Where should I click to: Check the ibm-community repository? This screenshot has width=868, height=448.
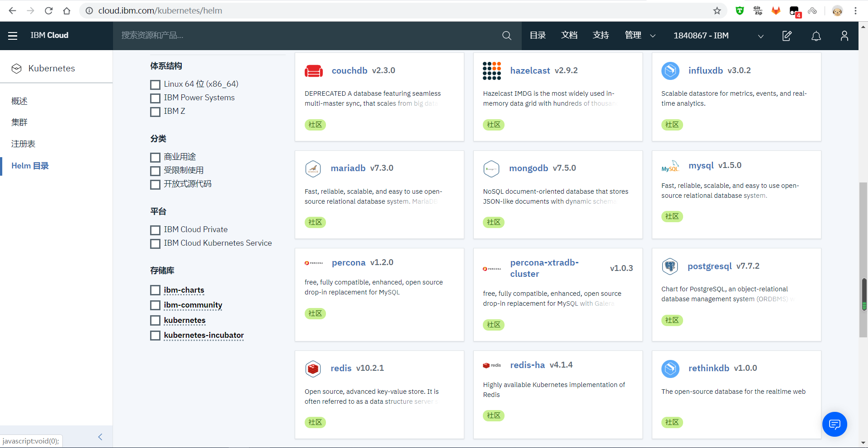click(x=155, y=305)
